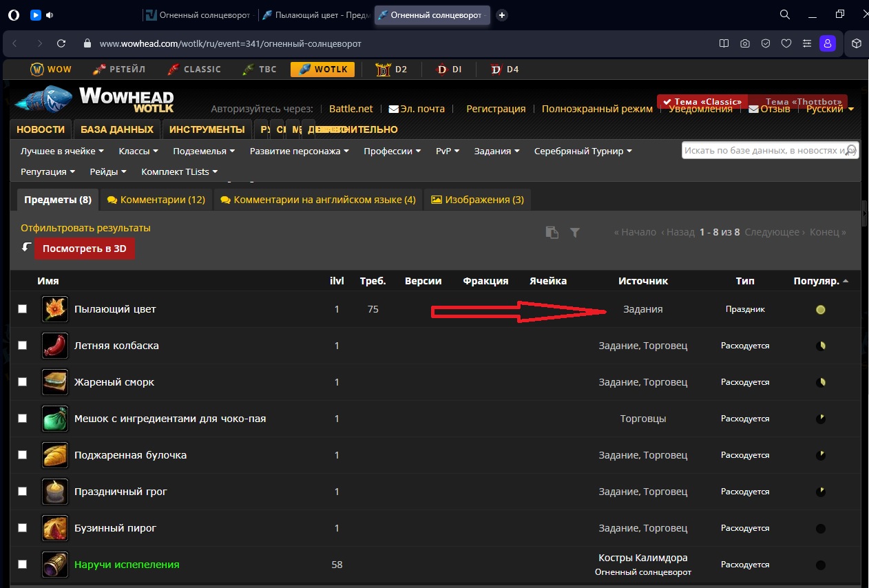Reload the page with browser refresh icon
869x588 pixels.
click(61, 43)
